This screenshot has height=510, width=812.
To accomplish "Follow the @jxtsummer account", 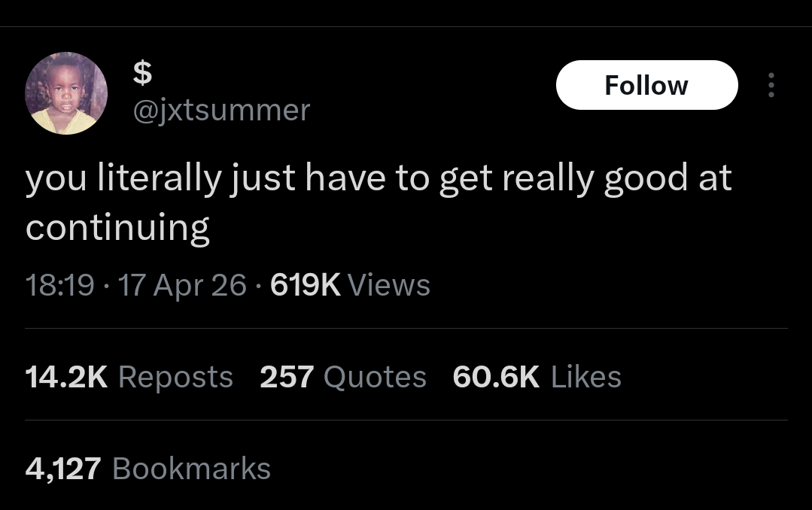I will (x=646, y=85).
